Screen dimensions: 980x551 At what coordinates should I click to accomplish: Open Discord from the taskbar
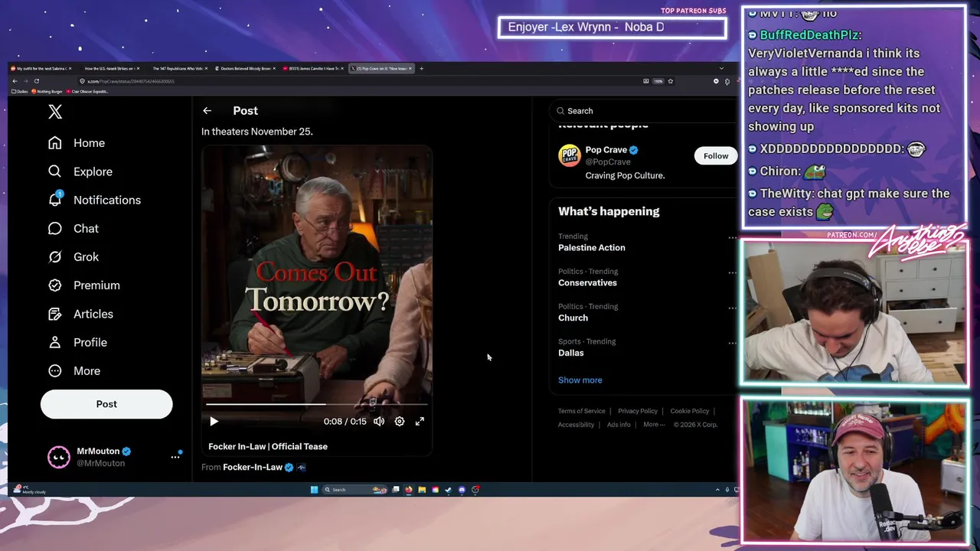462,490
